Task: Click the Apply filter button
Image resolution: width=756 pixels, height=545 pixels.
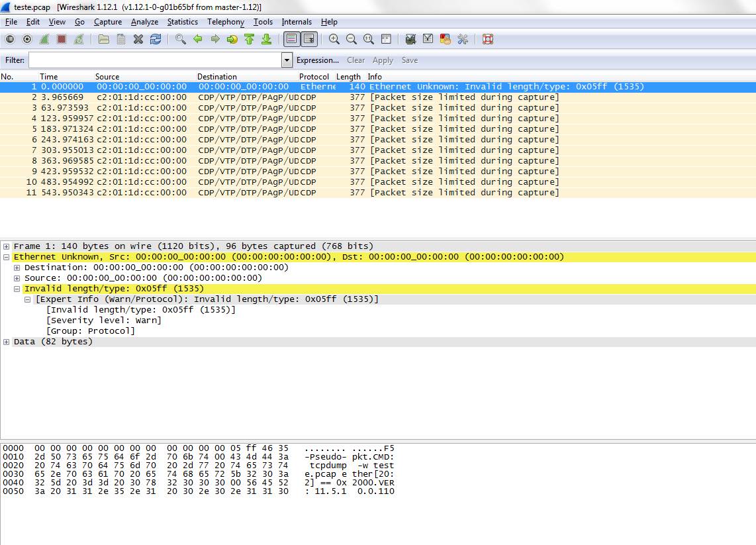Action: point(383,60)
